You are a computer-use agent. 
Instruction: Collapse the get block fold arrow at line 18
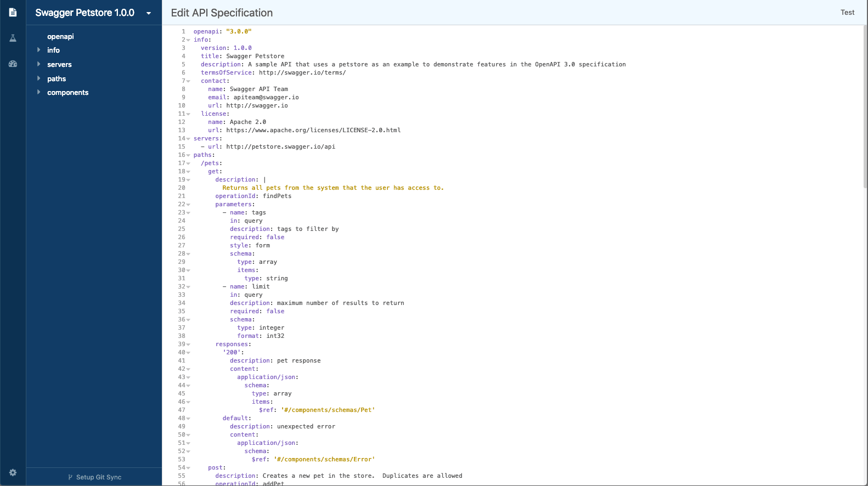point(188,172)
